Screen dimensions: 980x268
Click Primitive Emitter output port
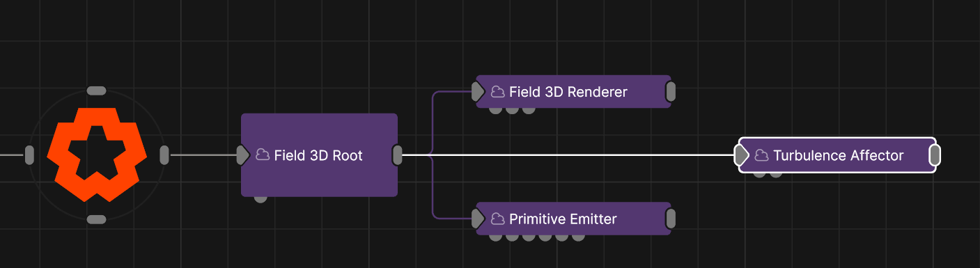(671, 219)
